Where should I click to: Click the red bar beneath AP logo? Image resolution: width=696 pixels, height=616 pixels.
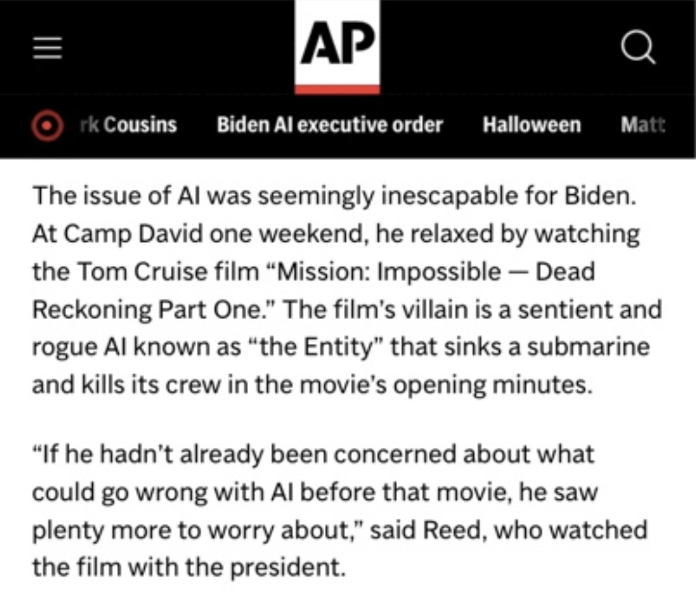point(337,90)
